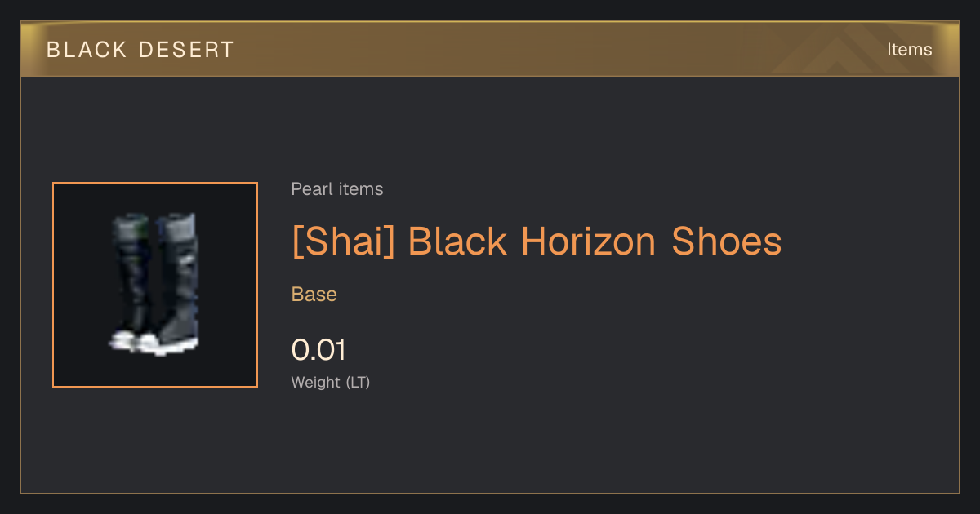This screenshot has height=514, width=980.
Task: Click the BLACK DESERT logo text
Action: coord(140,50)
